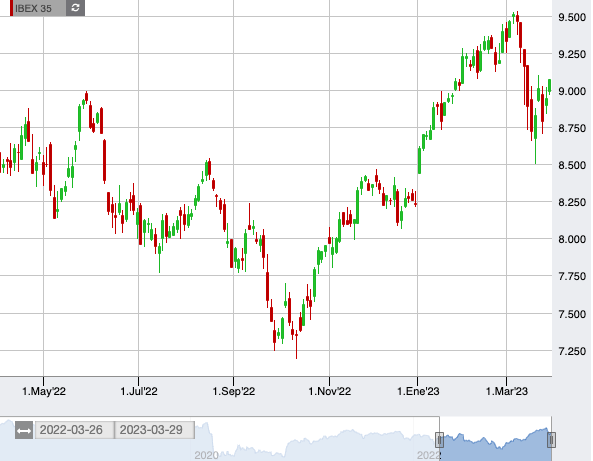Click the 1.Mar'23 date axis label
The width and height of the screenshot is (593, 461).
point(506,391)
